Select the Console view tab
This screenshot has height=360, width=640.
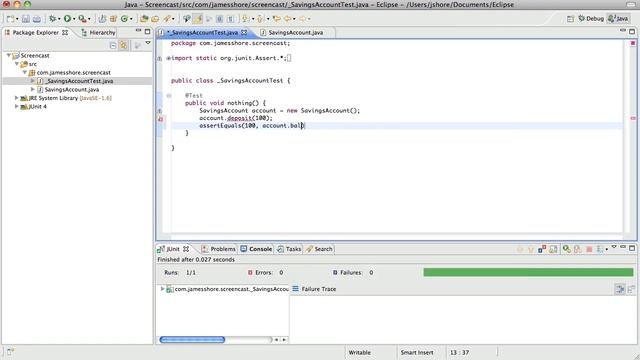(256, 249)
